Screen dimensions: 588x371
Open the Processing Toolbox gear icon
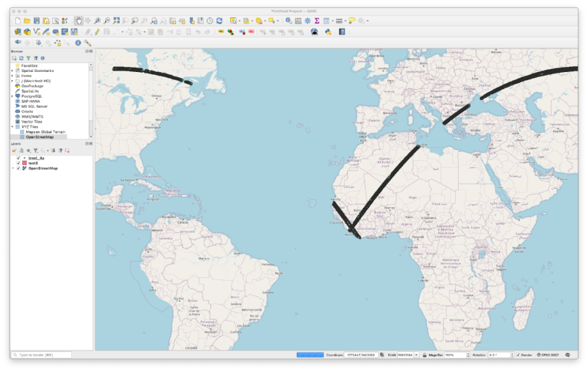307,21
